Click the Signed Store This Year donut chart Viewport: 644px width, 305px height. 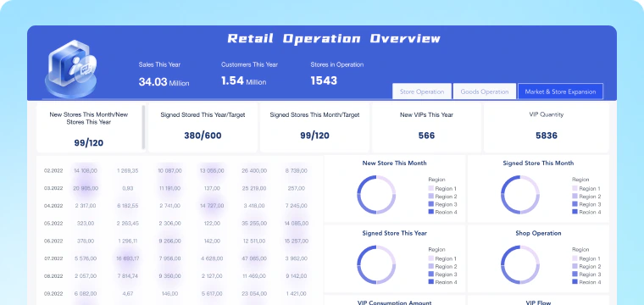[x=375, y=265]
